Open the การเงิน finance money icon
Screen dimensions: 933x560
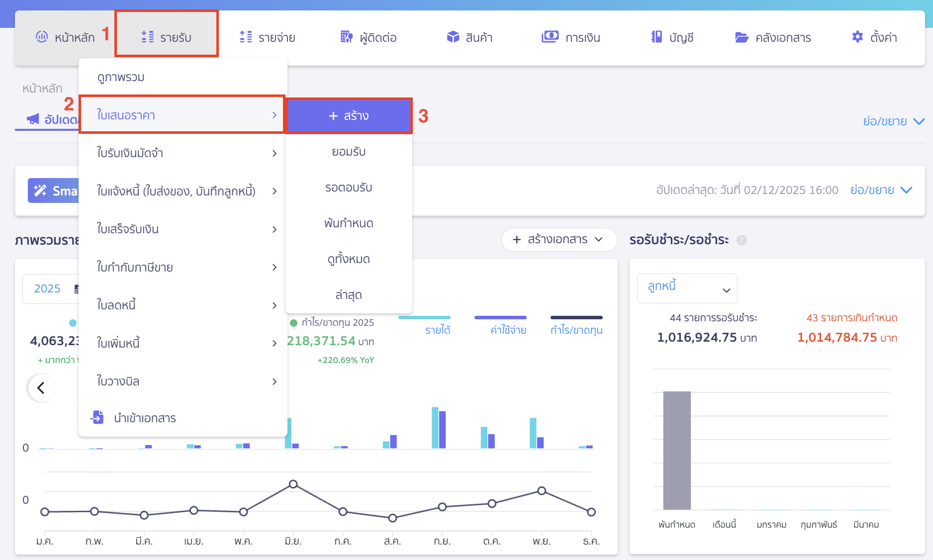click(550, 37)
